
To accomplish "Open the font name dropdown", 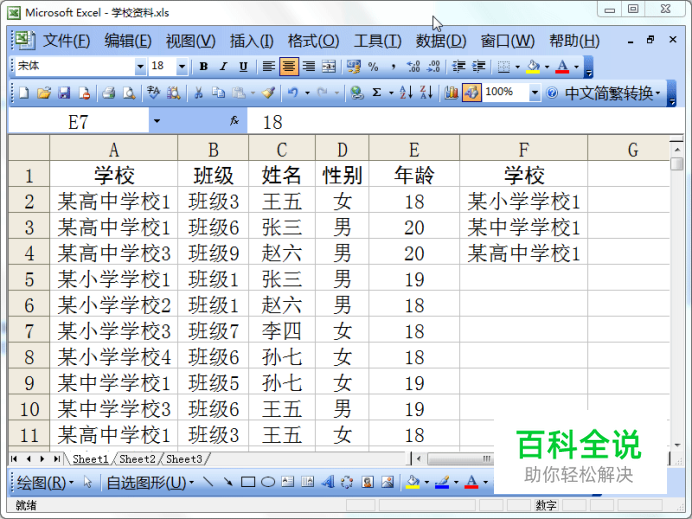I will [140, 67].
